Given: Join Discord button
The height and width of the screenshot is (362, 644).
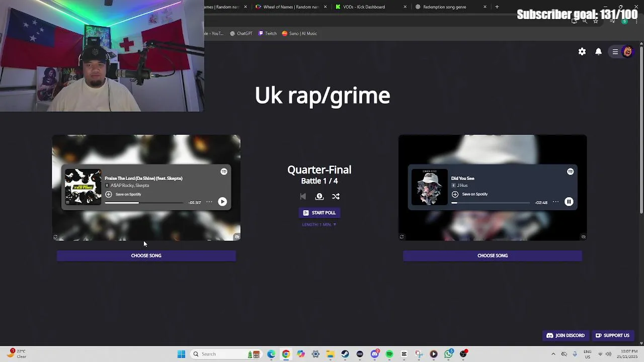Looking at the screenshot, I should (x=566, y=335).
